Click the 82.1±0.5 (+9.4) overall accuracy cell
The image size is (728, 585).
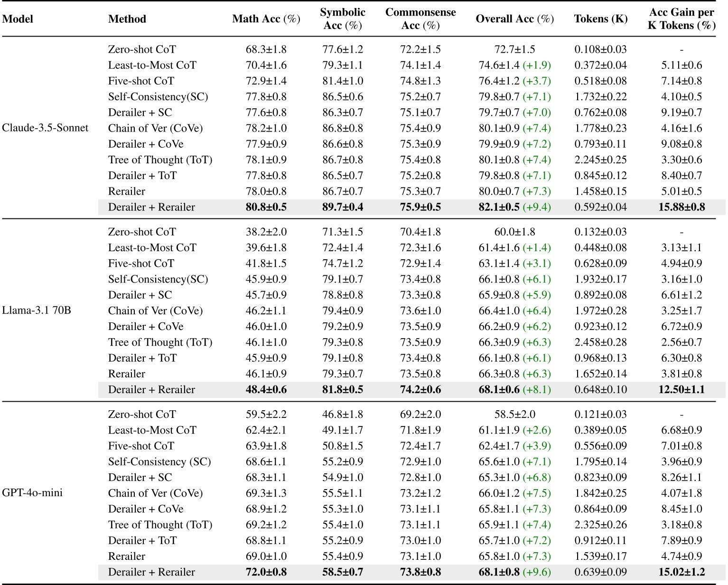[514, 207]
